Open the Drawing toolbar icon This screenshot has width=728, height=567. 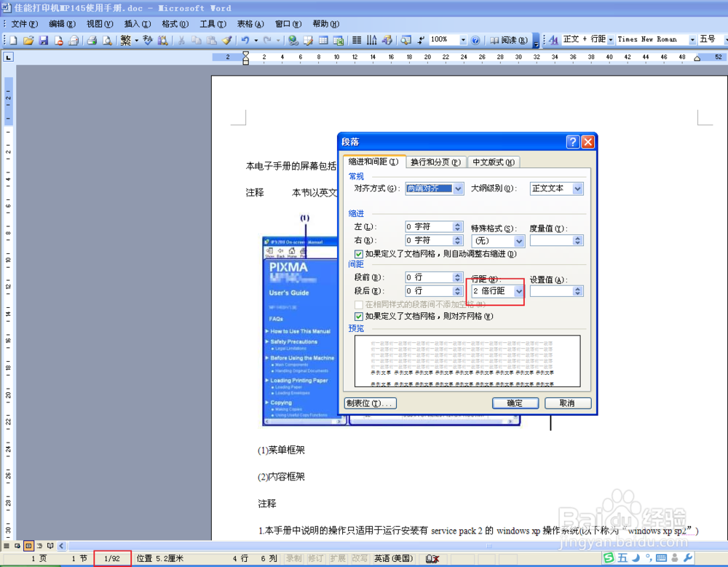387,41
